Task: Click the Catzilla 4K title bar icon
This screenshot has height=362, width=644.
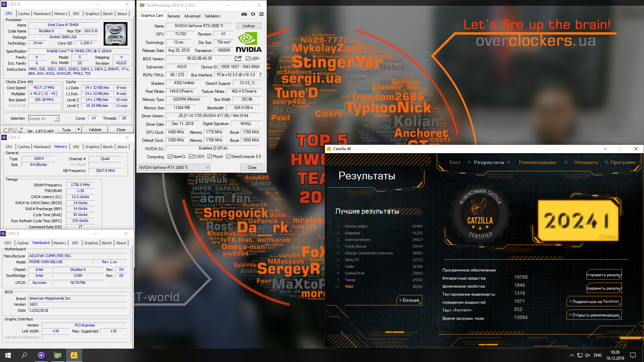Action: (329, 149)
